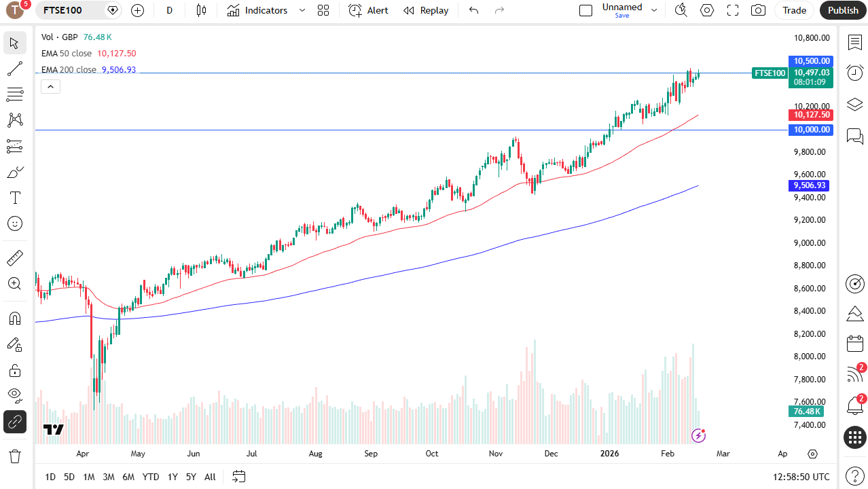Publish the chart idea
This screenshot has width=868, height=489.
843,10
